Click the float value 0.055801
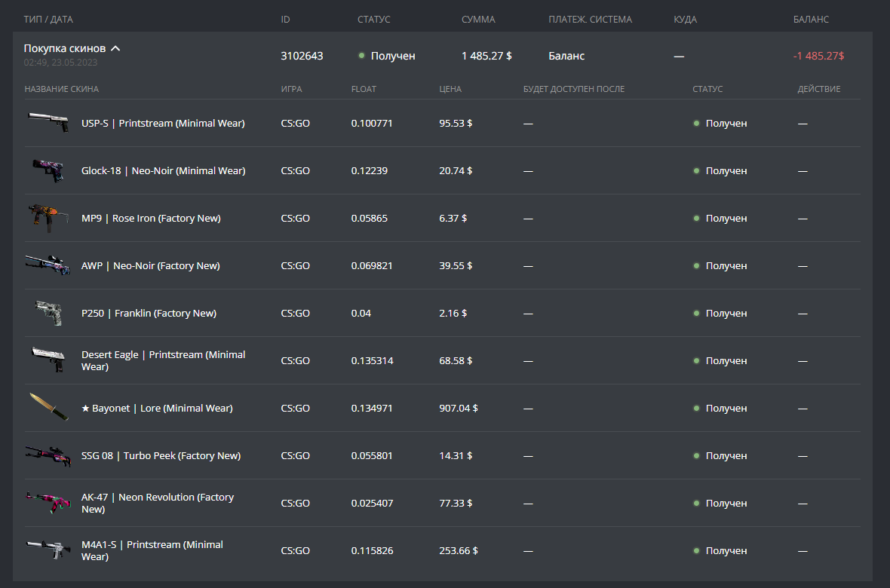Screen dimensions: 890x588 (x=372, y=456)
